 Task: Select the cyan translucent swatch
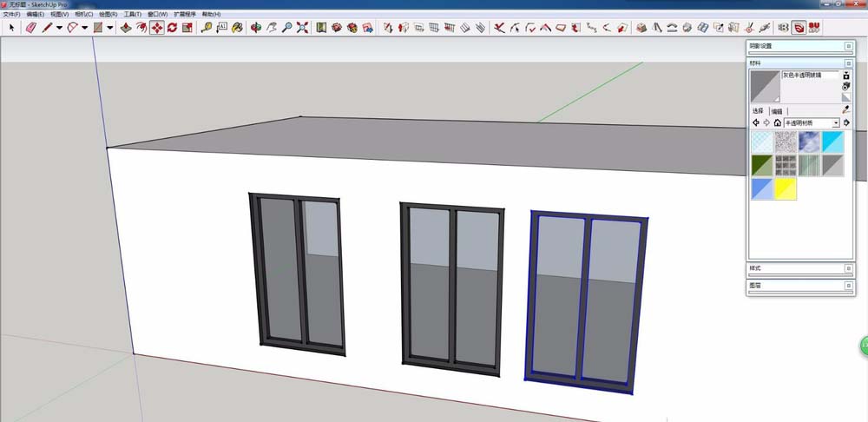click(832, 142)
